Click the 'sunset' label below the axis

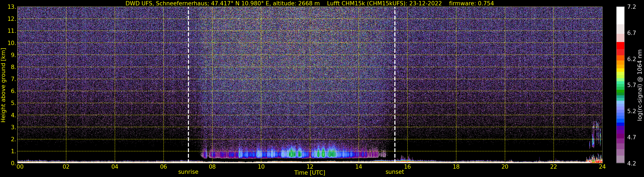[395, 172]
